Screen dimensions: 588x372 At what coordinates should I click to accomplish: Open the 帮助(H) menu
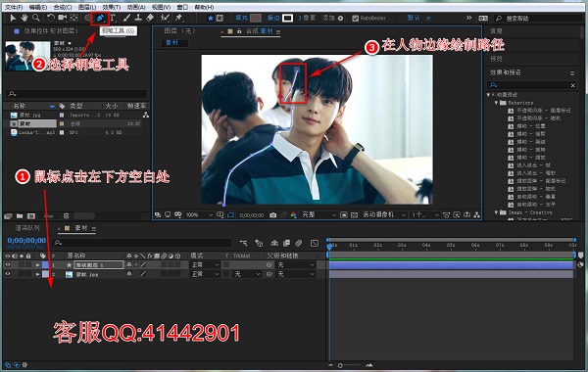pos(204,7)
